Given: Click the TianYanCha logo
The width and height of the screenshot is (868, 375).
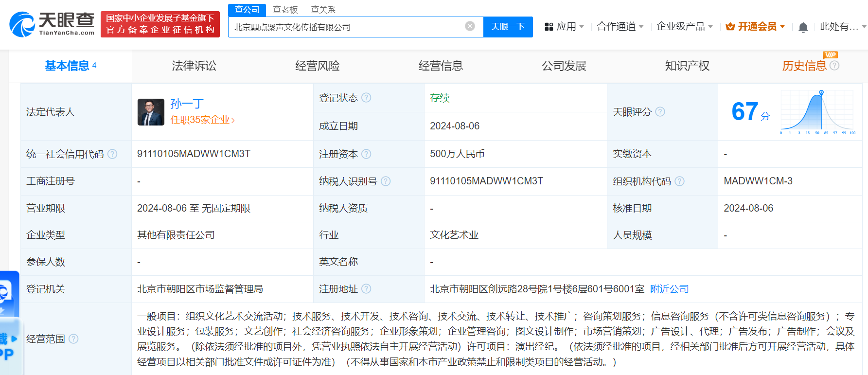Looking at the screenshot, I should coord(52,24).
